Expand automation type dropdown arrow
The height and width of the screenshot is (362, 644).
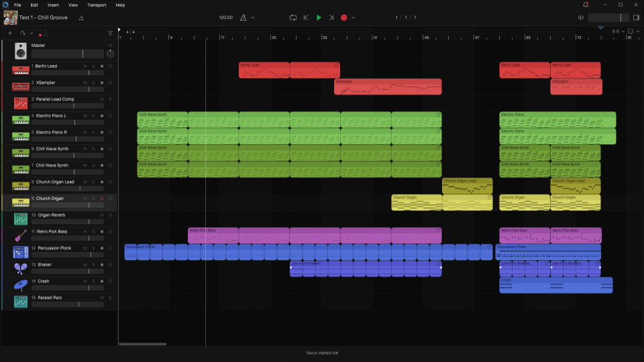pos(32,34)
